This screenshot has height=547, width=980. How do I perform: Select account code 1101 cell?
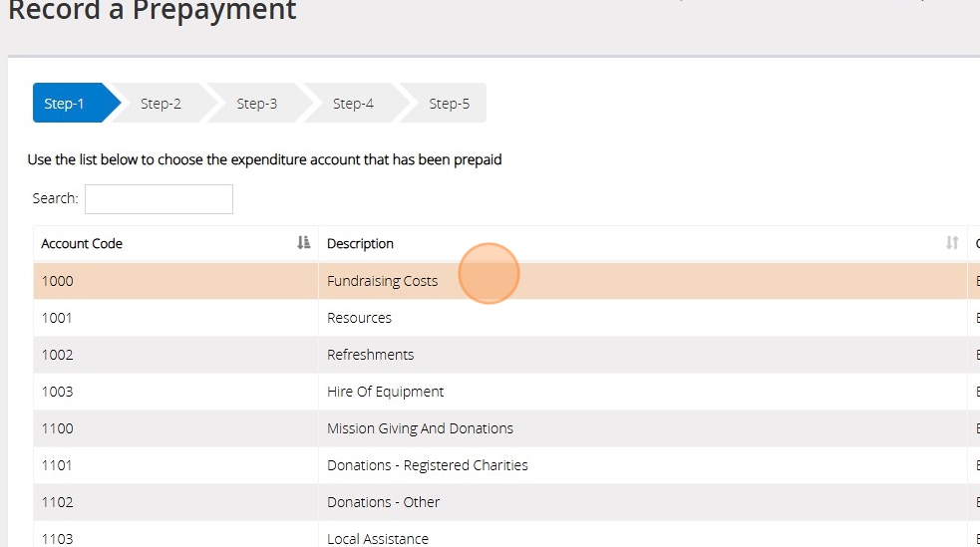click(x=175, y=465)
